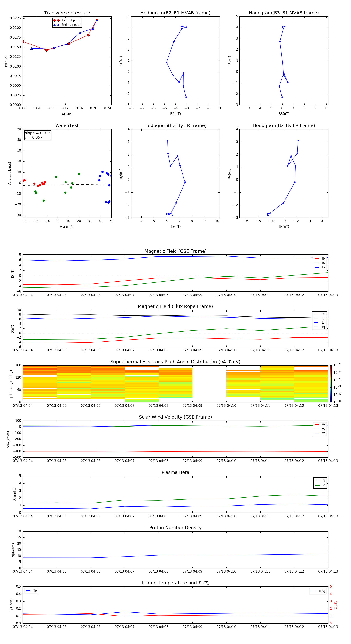Click the "B2(nT)" x-axis label

[x=175, y=114]
